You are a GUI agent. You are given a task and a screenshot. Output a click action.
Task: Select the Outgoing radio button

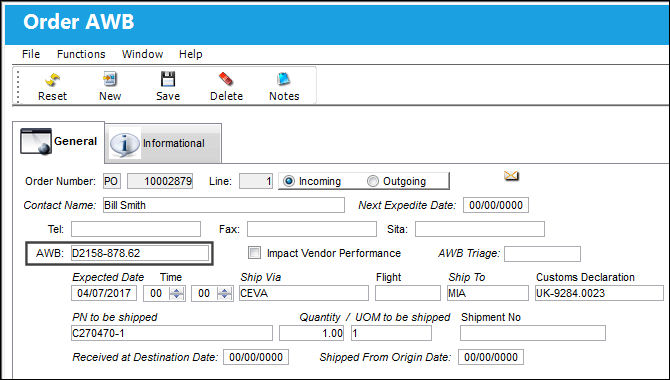click(373, 181)
